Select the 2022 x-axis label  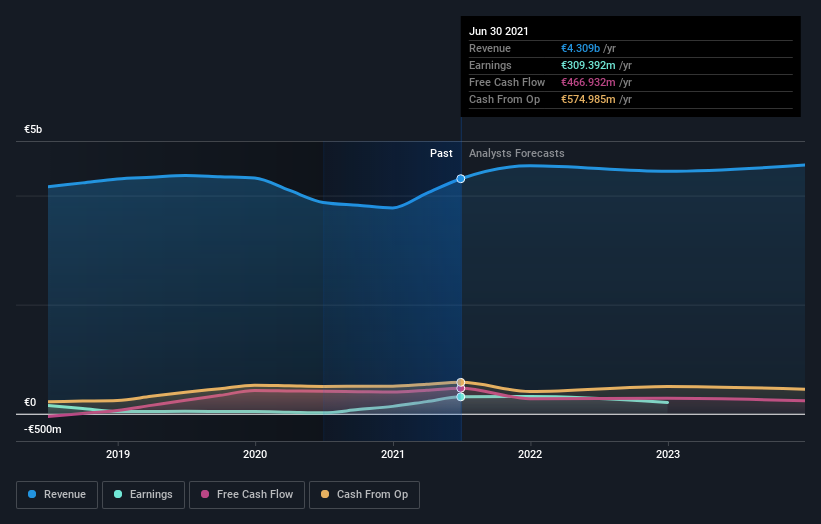click(530, 454)
